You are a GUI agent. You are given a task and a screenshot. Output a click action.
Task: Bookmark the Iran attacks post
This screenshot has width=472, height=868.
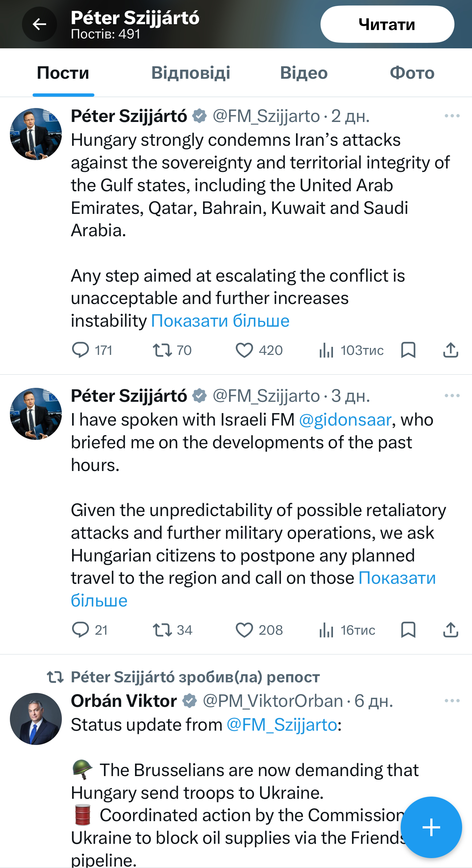tap(408, 350)
